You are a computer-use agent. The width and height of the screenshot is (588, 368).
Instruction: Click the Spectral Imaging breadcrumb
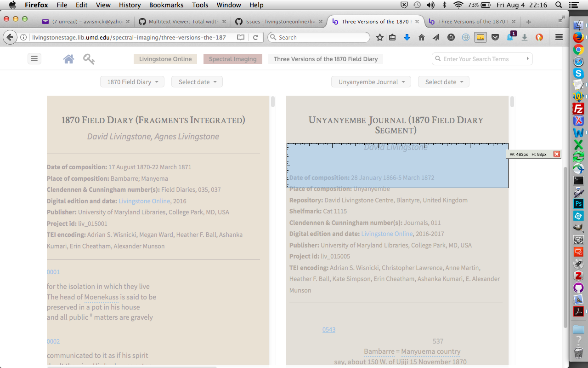(x=233, y=59)
